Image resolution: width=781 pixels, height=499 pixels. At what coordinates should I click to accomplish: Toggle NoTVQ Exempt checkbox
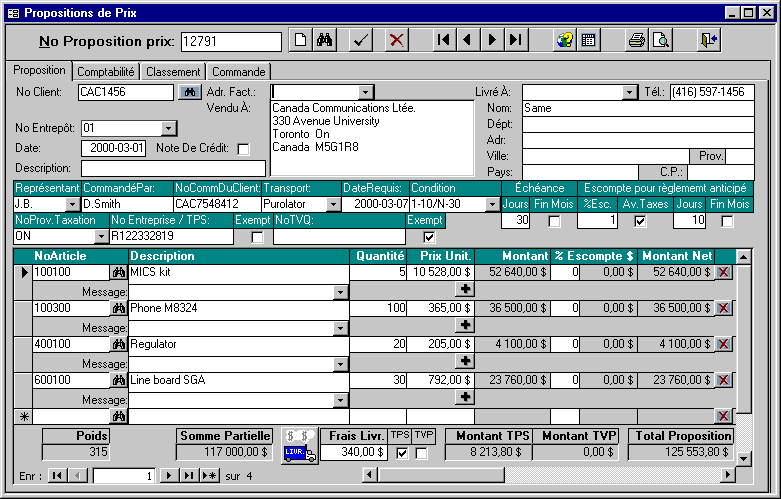pyautogui.click(x=429, y=237)
